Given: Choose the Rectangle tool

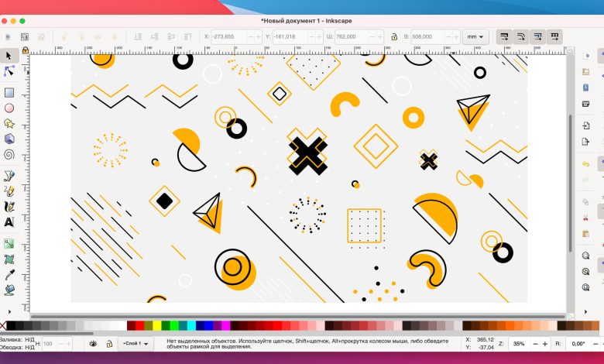Looking at the screenshot, I should tap(9, 92).
